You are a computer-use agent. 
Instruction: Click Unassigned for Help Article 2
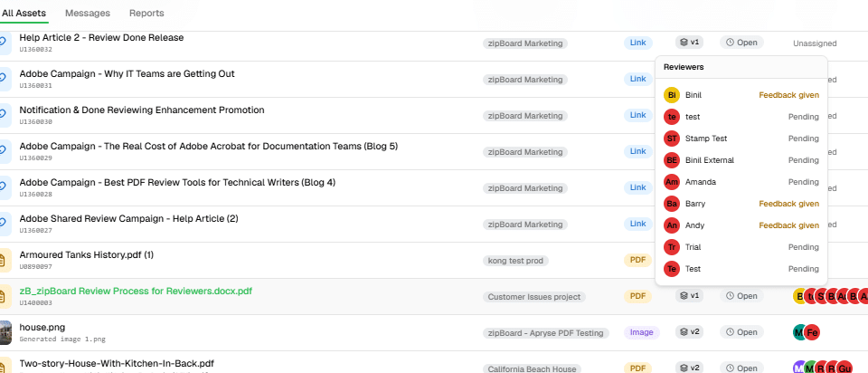(x=815, y=43)
